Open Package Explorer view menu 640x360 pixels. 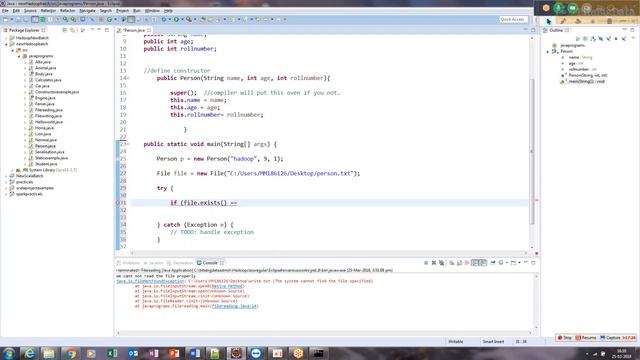(92, 30)
